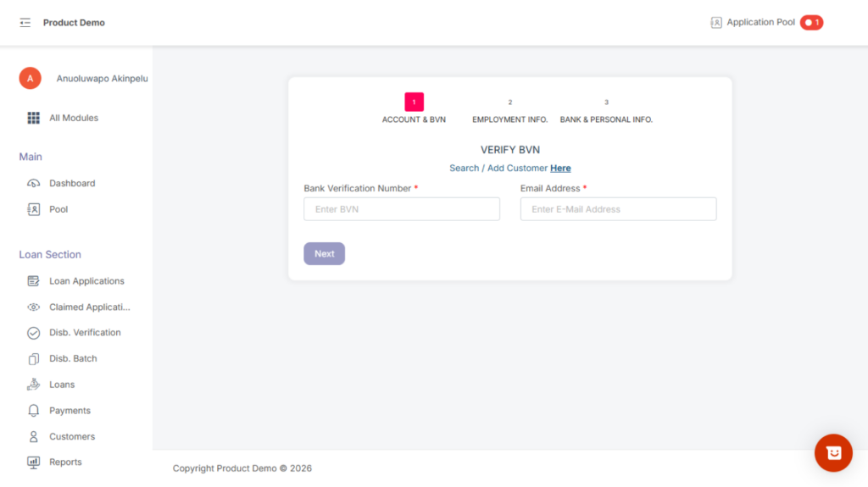868x487 pixels.
Task: Click the Claimed Applications eye icon
Action: click(x=34, y=307)
